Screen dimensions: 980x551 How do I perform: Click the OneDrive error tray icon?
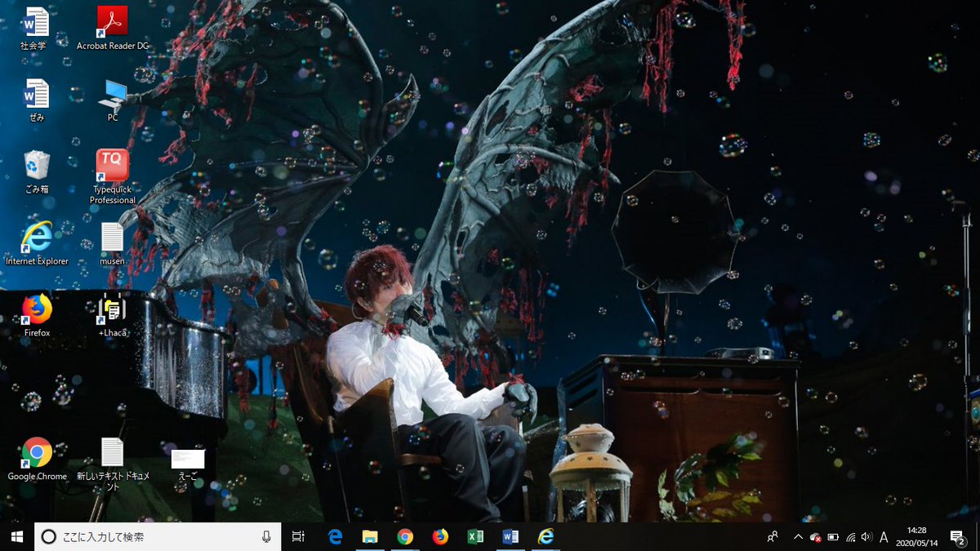pyautogui.click(x=815, y=537)
